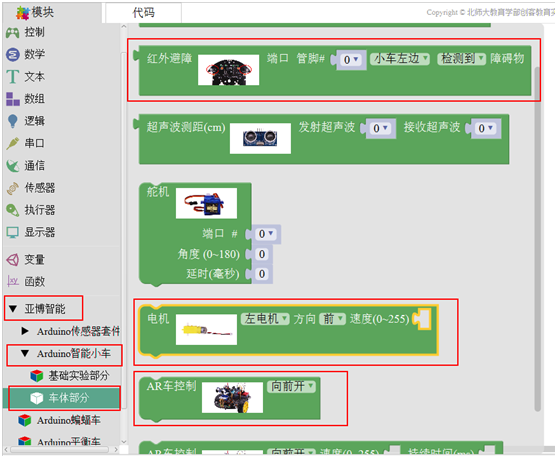Image resolution: width=557 pixels, height=458 pixels.
Task: Open the 检测到 detection dropdown
Action: tap(461, 59)
